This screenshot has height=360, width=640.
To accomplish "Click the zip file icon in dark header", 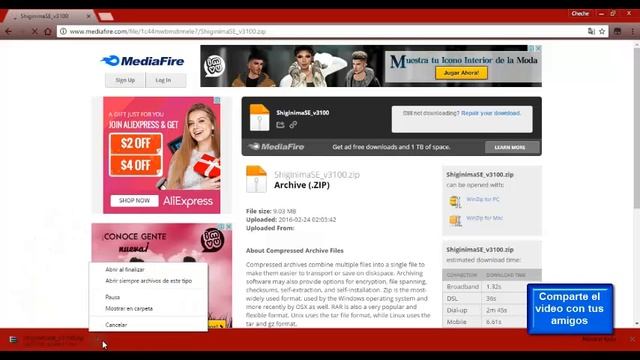I will pyautogui.click(x=260, y=118).
